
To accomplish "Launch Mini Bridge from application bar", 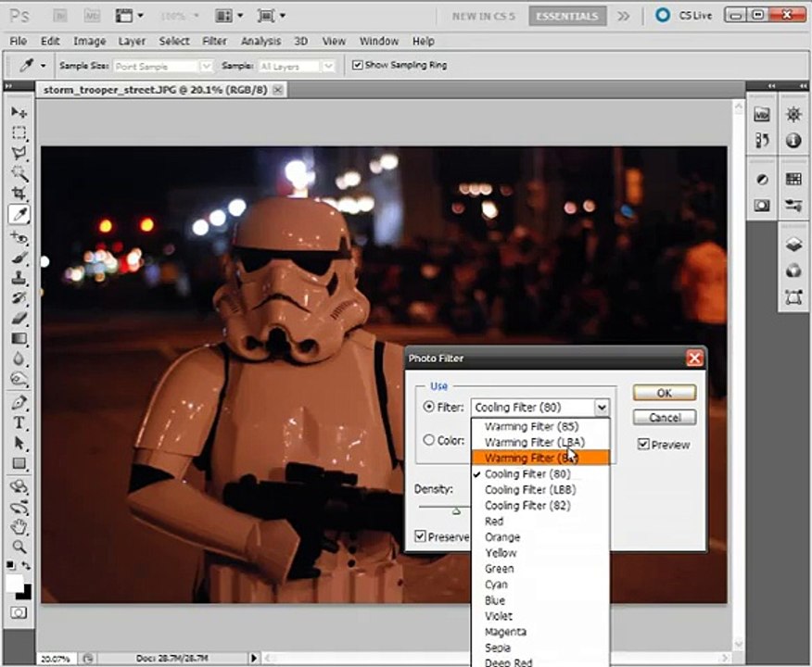I will pos(92,16).
